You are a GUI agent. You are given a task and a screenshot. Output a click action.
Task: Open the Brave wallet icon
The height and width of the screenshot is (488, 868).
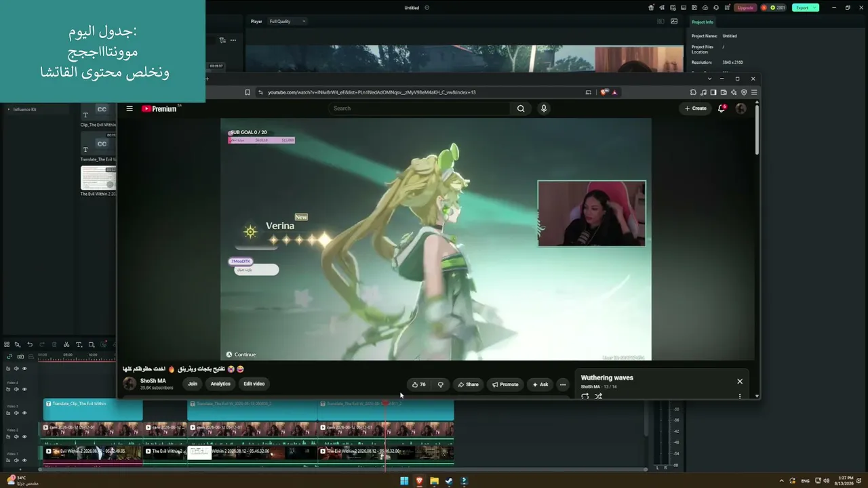click(x=724, y=92)
